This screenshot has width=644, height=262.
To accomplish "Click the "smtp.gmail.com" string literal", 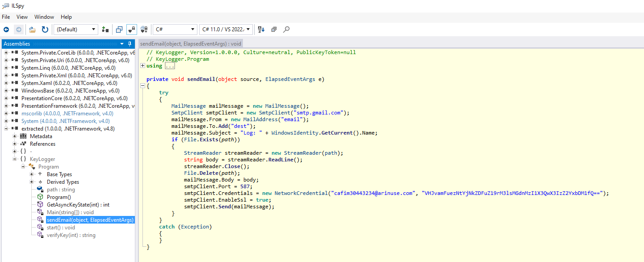I will 318,113.
